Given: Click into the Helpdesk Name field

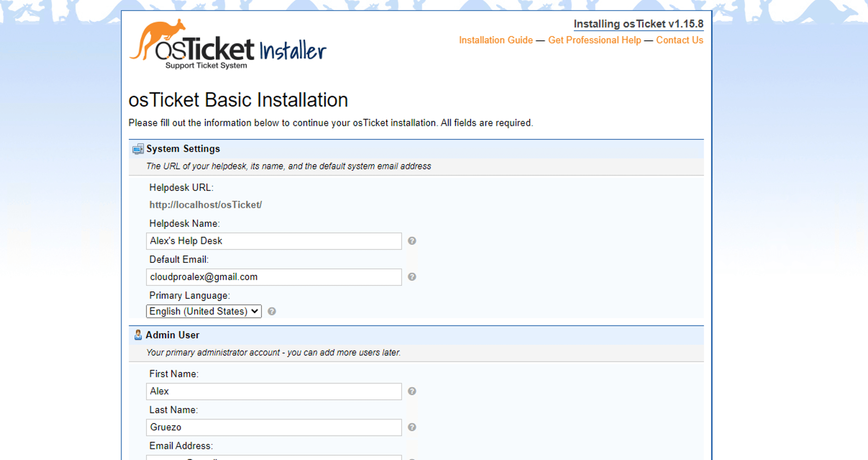Looking at the screenshot, I should click(x=274, y=241).
